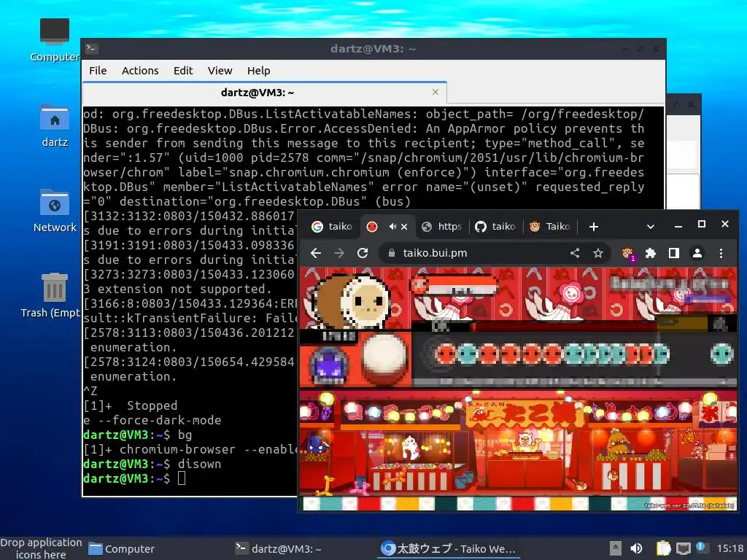747x560 pixels.
Task: Close the dartz@VM3 terminal tab
Action: (x=436, y=92)
